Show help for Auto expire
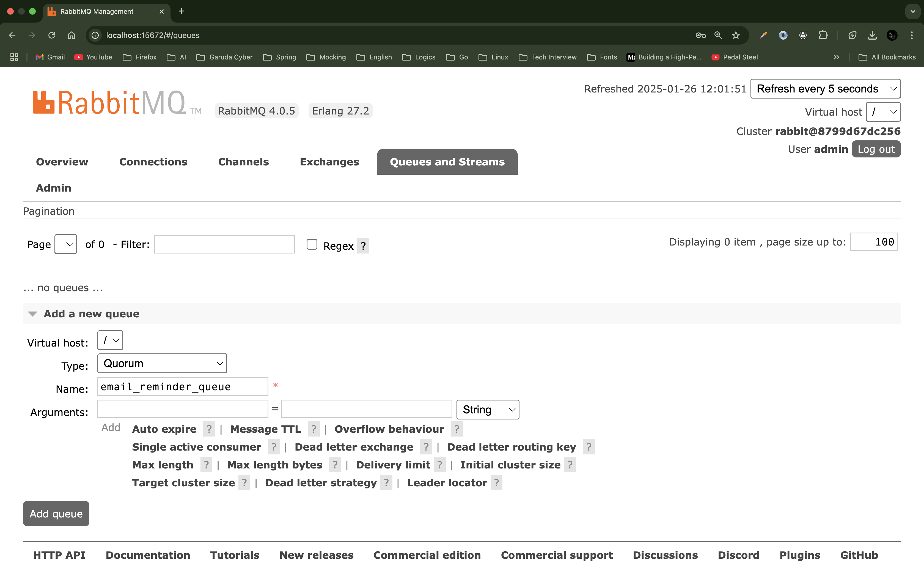The height and width of the screenshot is (578, 924). 209,429
